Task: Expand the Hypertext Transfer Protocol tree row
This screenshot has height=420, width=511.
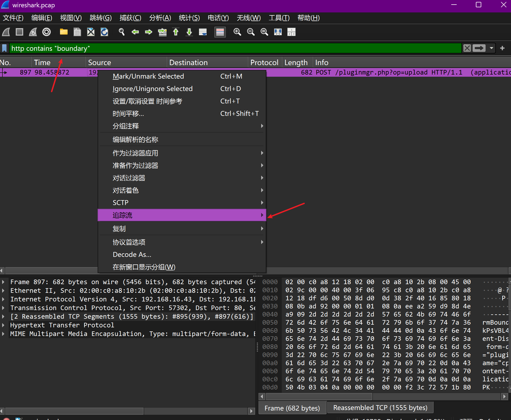Action: pyautogui.click(x=3, y=325)
